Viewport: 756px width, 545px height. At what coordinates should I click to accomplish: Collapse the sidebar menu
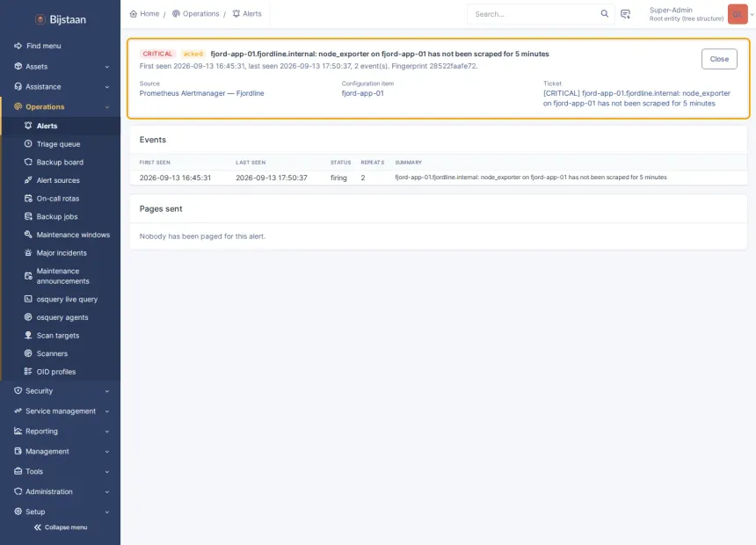[x=61, y=527]
